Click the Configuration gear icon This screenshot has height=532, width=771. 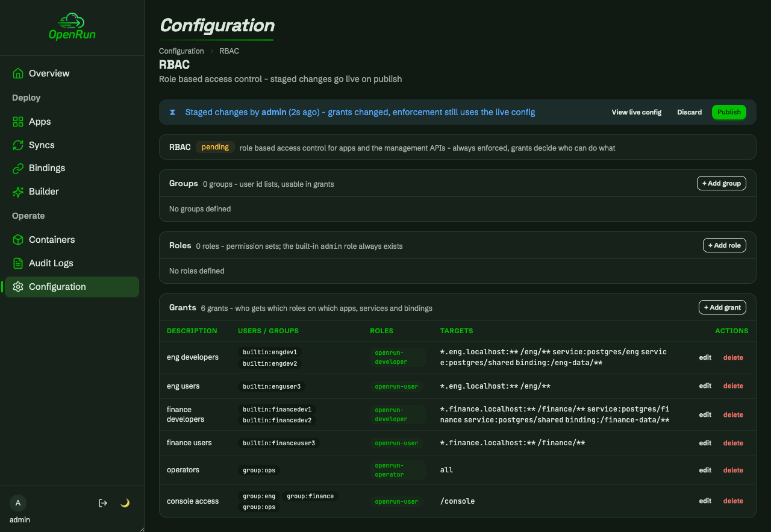coord(18,287)
